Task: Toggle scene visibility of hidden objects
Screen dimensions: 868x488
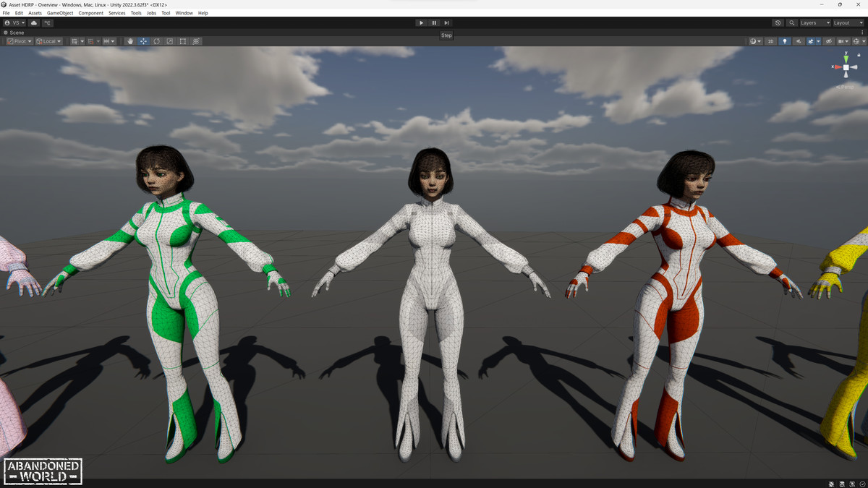Action: click(x=829, y=41)
